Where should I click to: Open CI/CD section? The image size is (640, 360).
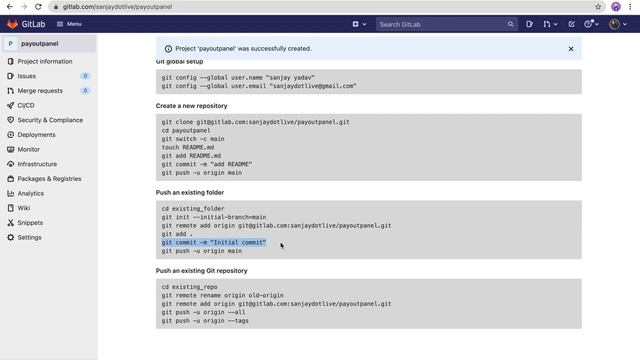tap(26, 105)
